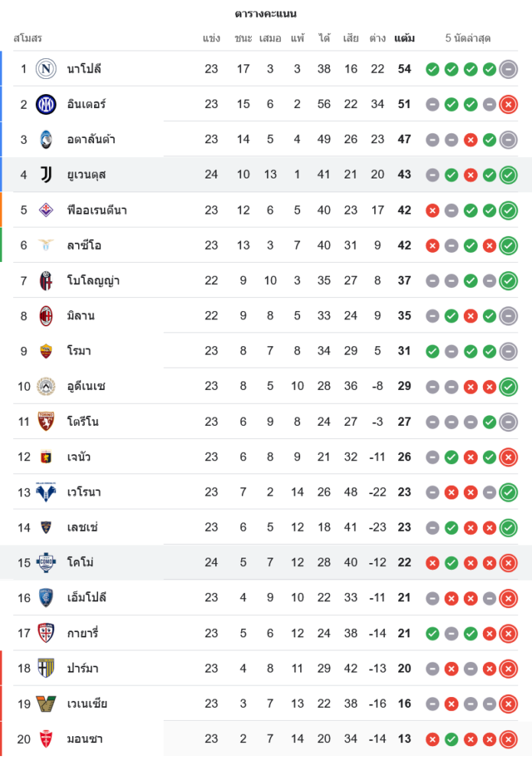
Task: Open the ลาซีโอ team link
Action: pos(84,245)
